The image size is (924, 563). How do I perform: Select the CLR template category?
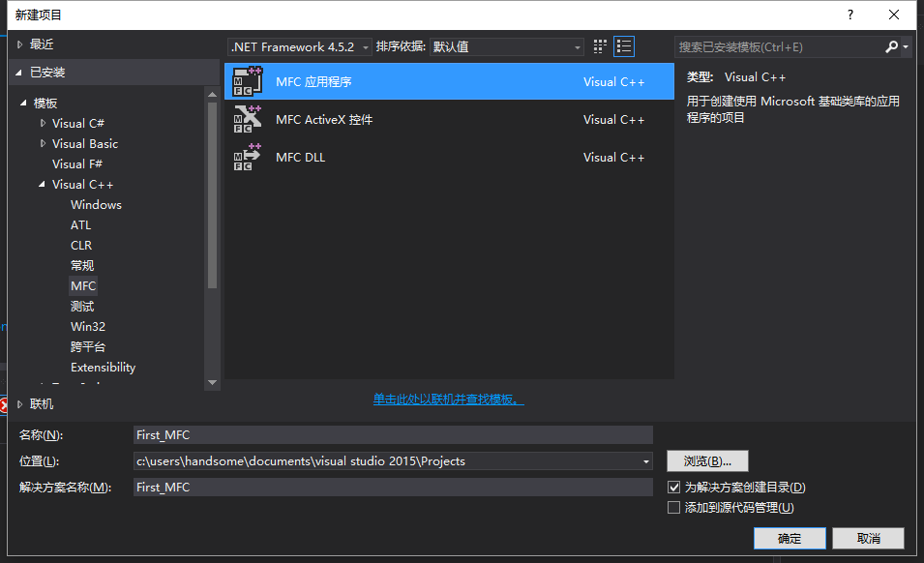[81, 245]
